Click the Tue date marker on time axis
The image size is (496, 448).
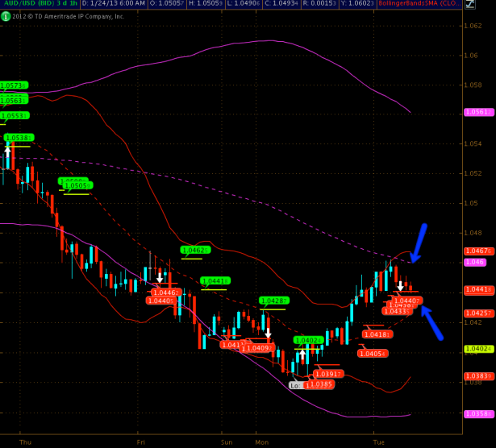378,442
